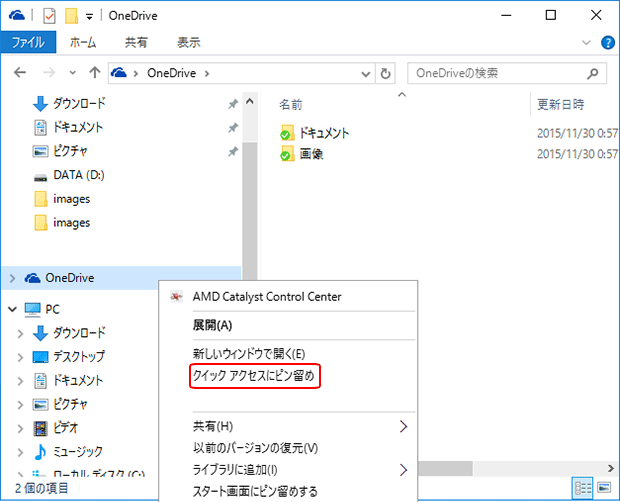Open the ホーム ribbon tab

click(x=83, y=42)
